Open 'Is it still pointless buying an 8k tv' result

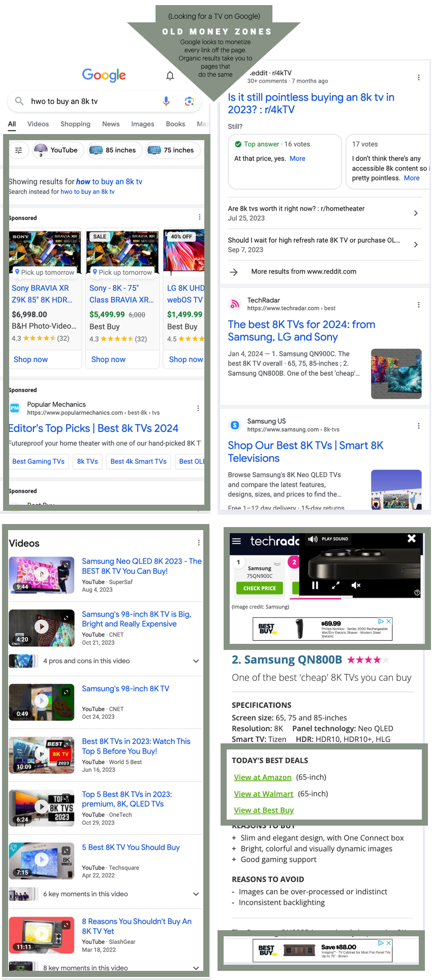(311, 104)
